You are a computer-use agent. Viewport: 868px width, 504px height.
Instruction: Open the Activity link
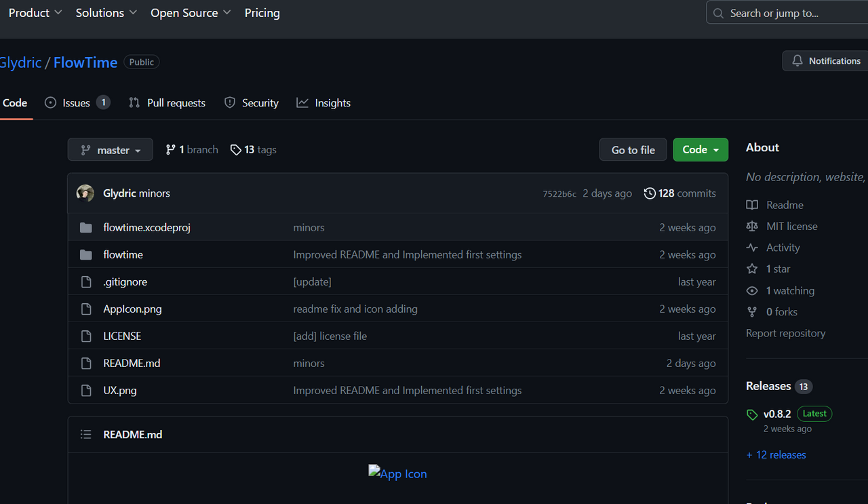click(x=783, y=248)
